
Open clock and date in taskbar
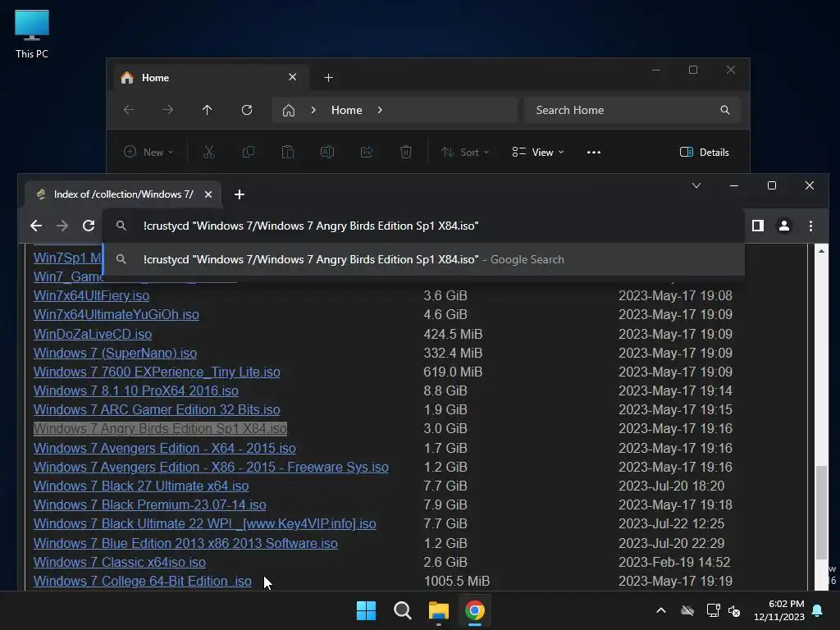click(779, 610)
